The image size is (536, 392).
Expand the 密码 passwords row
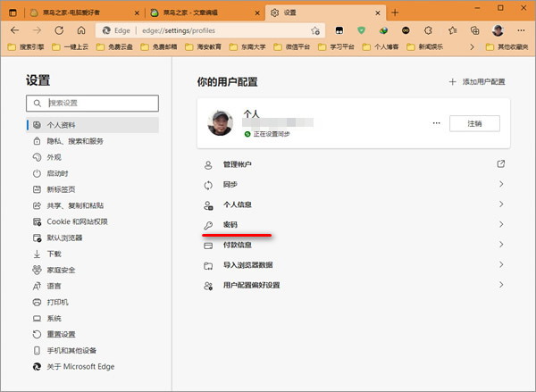tap(501, 225)
